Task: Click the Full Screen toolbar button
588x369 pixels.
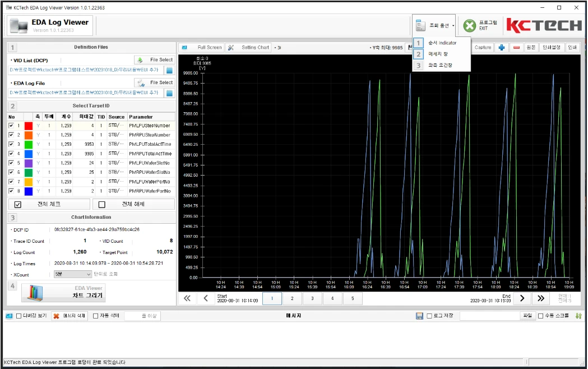Action: [209, 48]
